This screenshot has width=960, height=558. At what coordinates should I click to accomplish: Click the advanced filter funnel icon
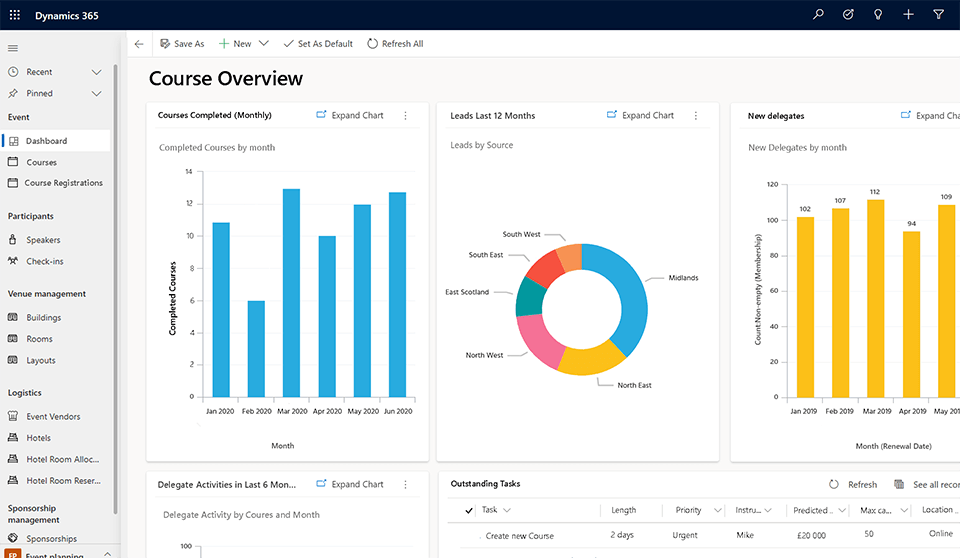tap(938, 15)
